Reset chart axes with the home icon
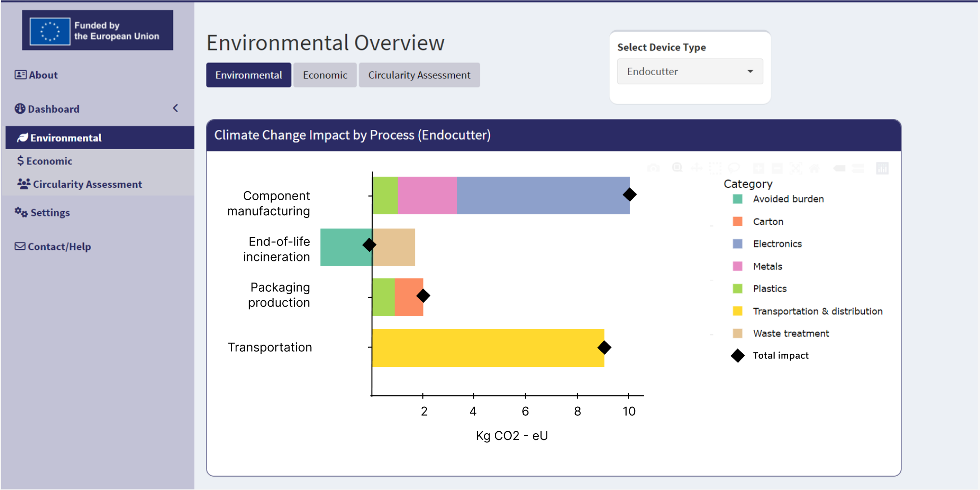Screen dimensions: 980x490 click(x=814, y=168)
